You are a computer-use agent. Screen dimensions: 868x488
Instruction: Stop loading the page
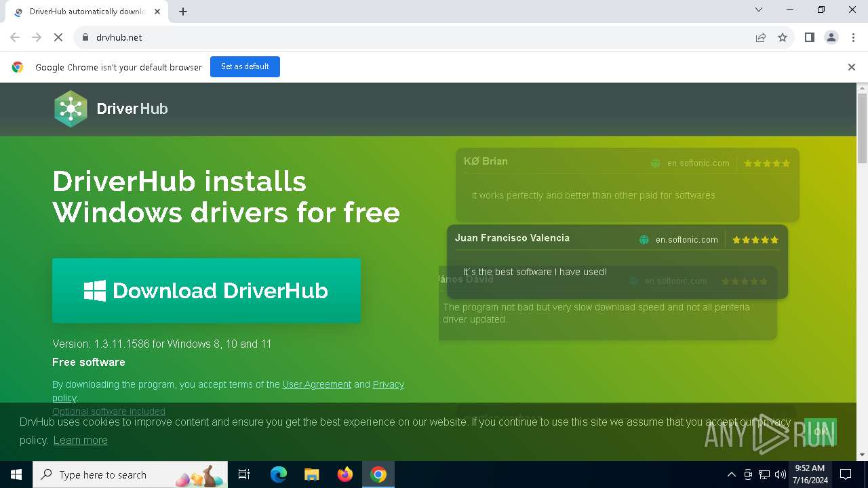tap(58, 37)
